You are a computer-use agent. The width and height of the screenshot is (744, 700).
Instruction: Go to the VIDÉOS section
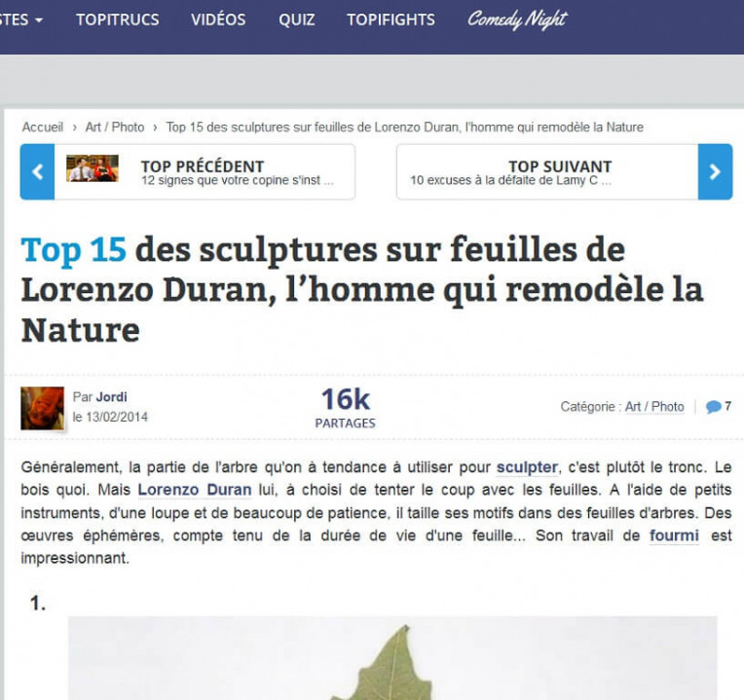(218, 19)
